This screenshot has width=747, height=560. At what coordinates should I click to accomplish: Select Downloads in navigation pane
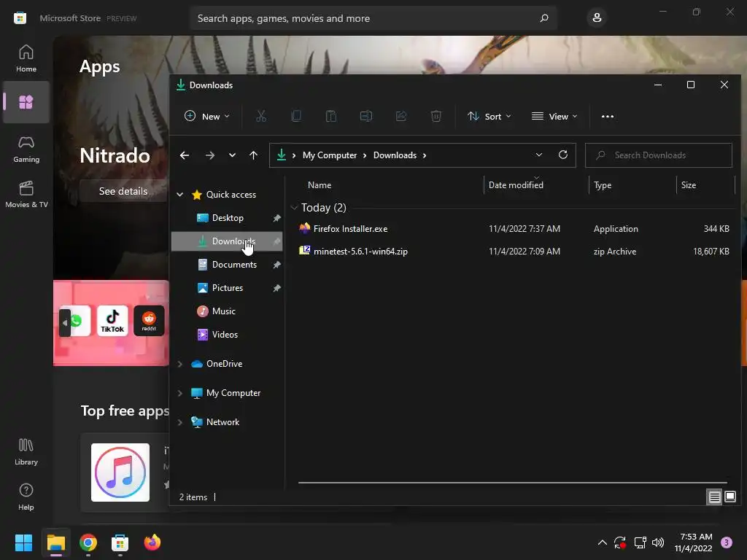[x=228, y=241]
